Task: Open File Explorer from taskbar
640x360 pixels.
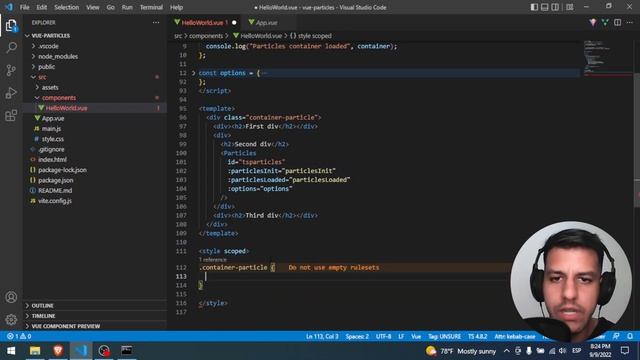Action: [35, 351]
